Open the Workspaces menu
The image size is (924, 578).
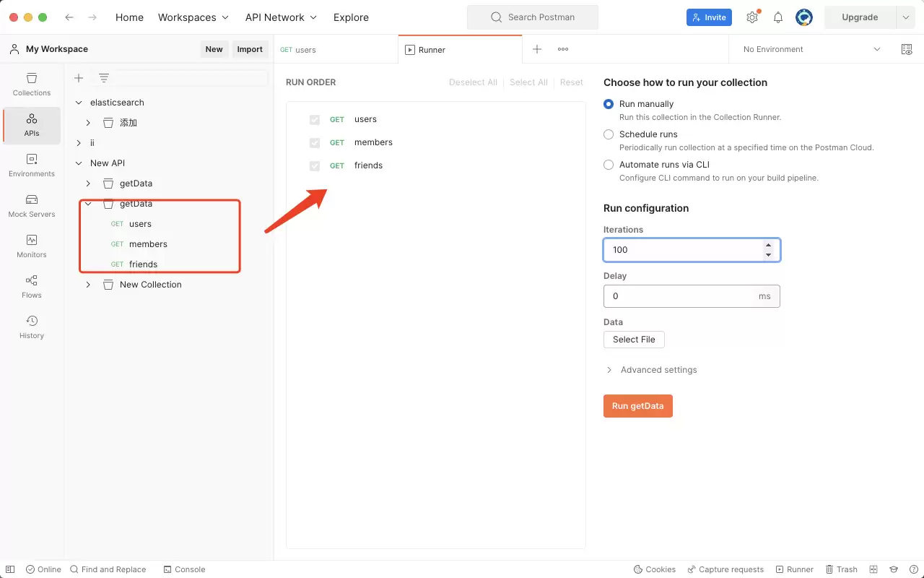[193, 17]
